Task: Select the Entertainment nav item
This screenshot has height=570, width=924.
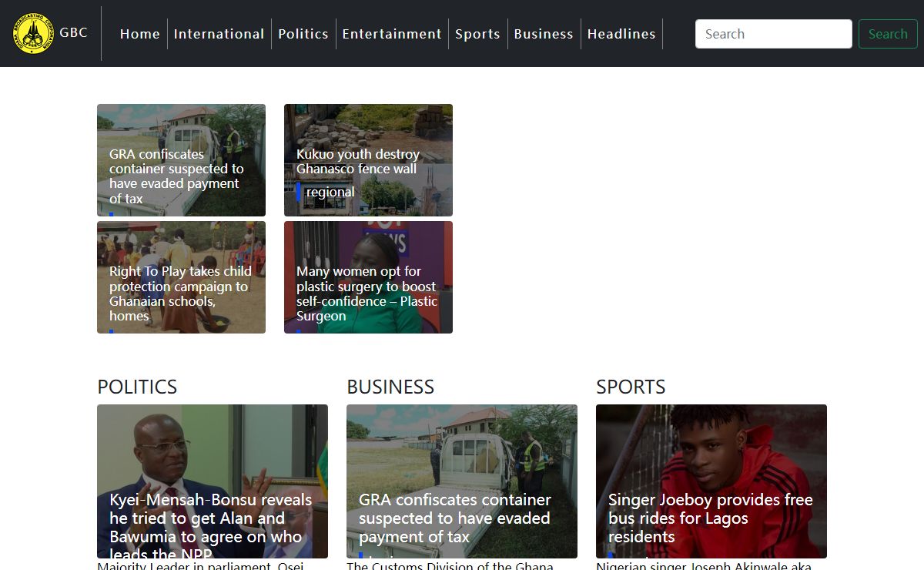Action: tap(392, 34)
